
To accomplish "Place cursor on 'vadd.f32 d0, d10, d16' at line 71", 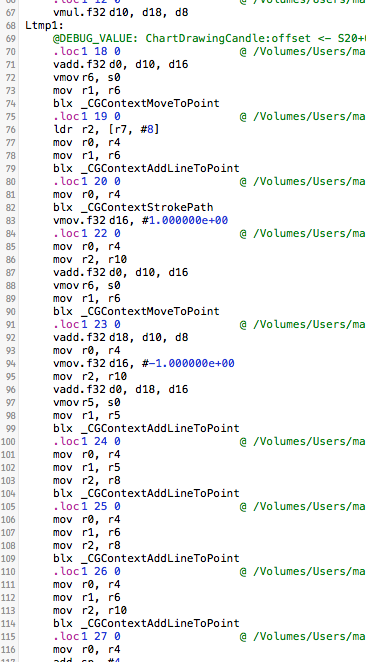I will point(120,65).
